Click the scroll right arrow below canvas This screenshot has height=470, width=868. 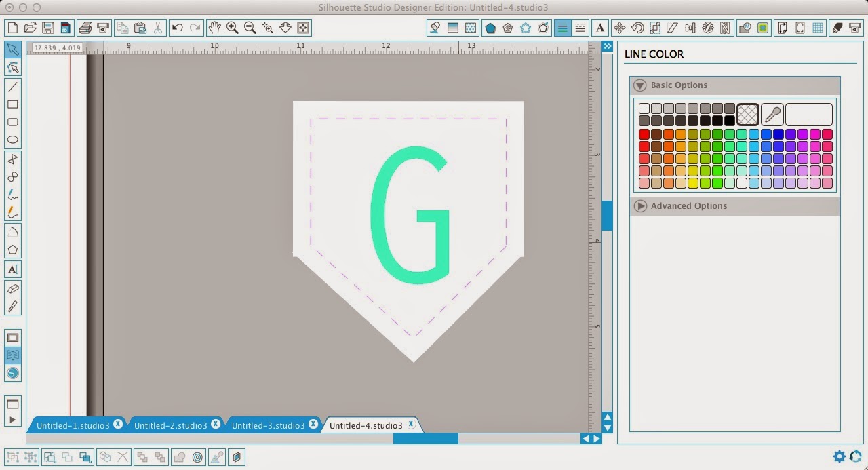[597, 439]
